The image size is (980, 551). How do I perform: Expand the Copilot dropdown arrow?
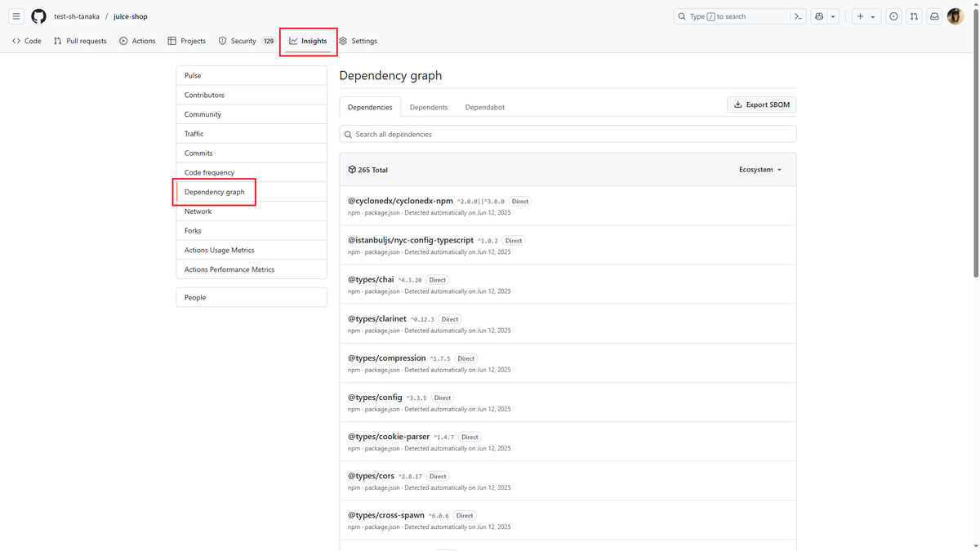pyautogui.click(x=833, y=16)
